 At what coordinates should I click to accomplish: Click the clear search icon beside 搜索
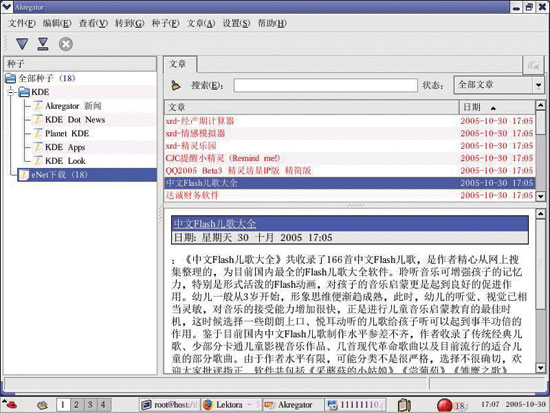[x=175, y=85]
